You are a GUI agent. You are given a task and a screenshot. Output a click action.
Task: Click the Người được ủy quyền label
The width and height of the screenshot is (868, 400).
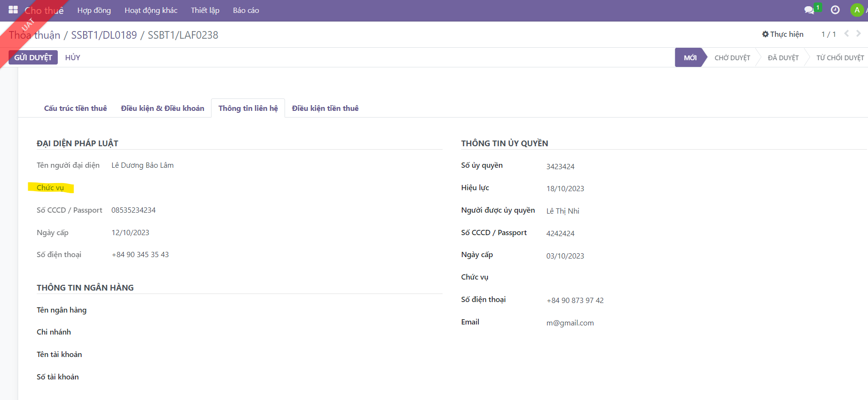click(x=498, y=210)
